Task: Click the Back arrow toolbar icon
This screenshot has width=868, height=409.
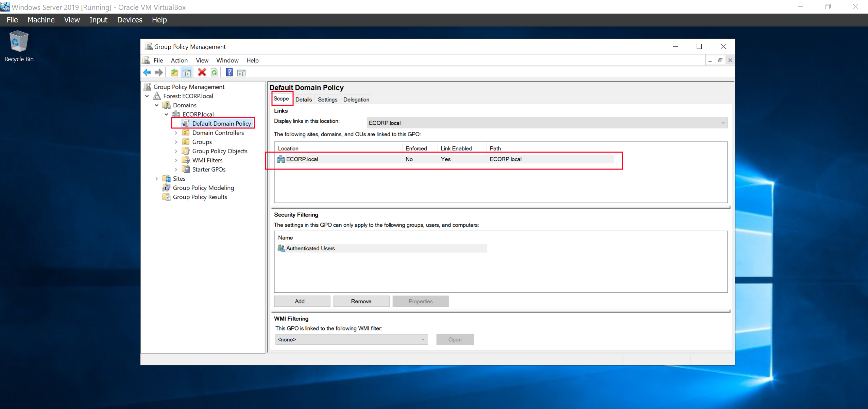Action: 147,72
